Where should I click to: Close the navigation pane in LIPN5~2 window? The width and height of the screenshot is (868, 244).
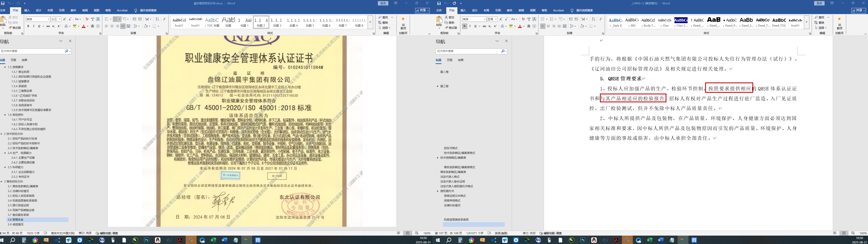pyautogui.click(x=506, y=41)
